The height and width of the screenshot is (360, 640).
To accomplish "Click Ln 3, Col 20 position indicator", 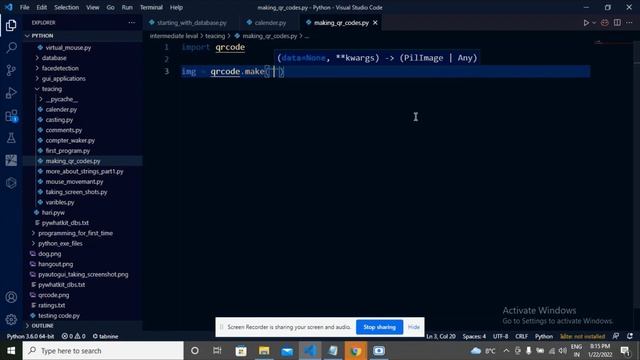I will [441, 336].
